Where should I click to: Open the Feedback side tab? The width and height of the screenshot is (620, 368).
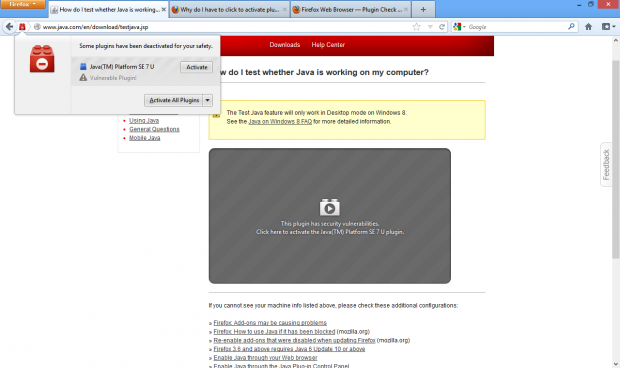[606, 164]
